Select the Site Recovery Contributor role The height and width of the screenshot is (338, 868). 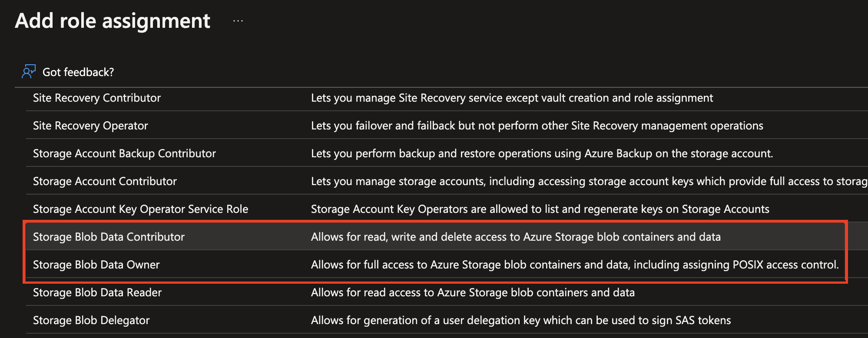point(96,98)
